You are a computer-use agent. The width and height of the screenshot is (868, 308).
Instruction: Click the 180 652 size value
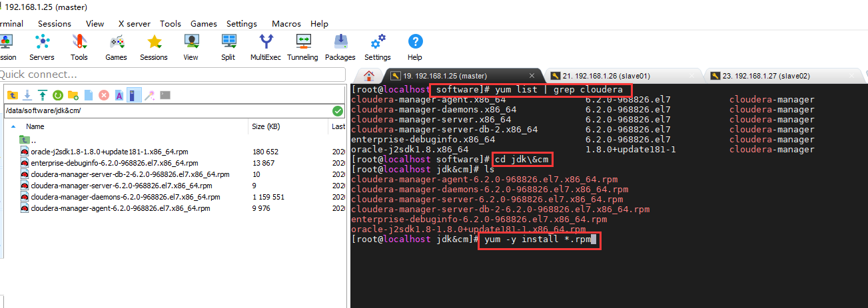[266, 152]
